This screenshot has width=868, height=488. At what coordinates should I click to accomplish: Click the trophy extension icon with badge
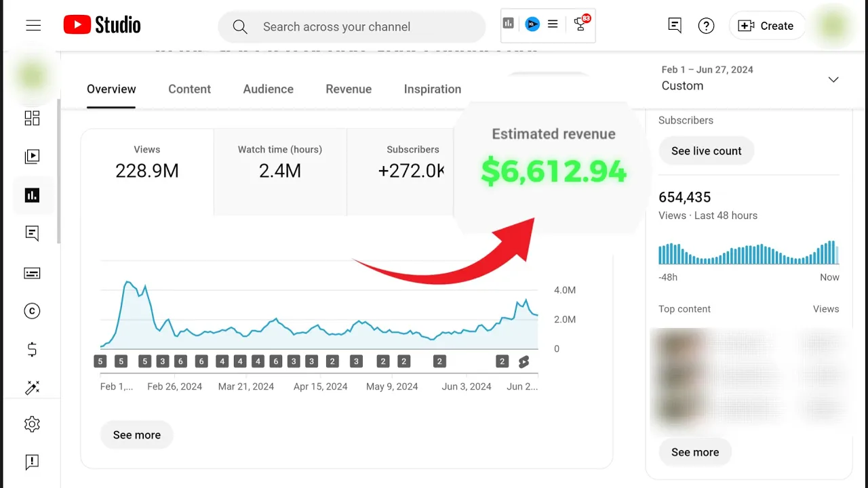pyautogui.click(x=580, y=24)
